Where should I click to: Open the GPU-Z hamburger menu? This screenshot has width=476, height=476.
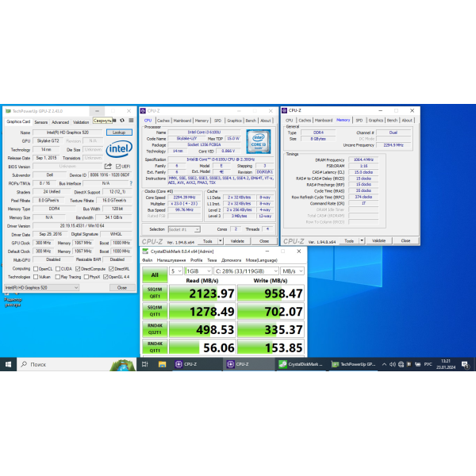click(x=131, y=121)
